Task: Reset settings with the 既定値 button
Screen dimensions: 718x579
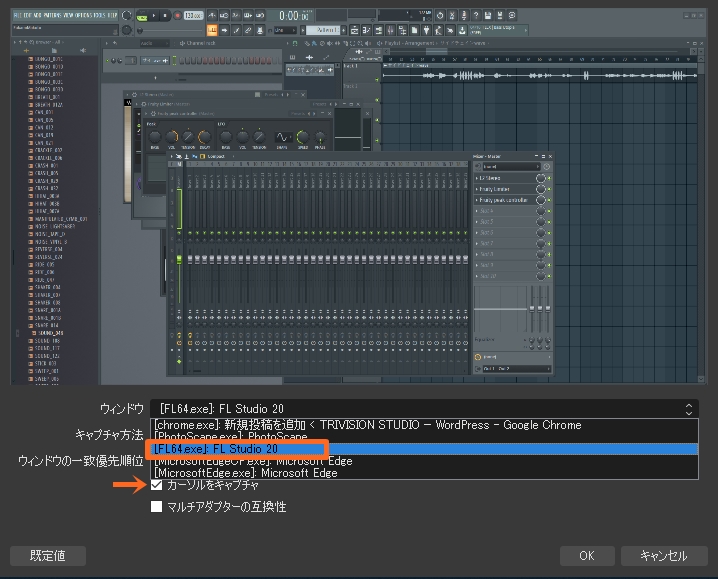Action: pyautogui.click(x=47, y=555)
